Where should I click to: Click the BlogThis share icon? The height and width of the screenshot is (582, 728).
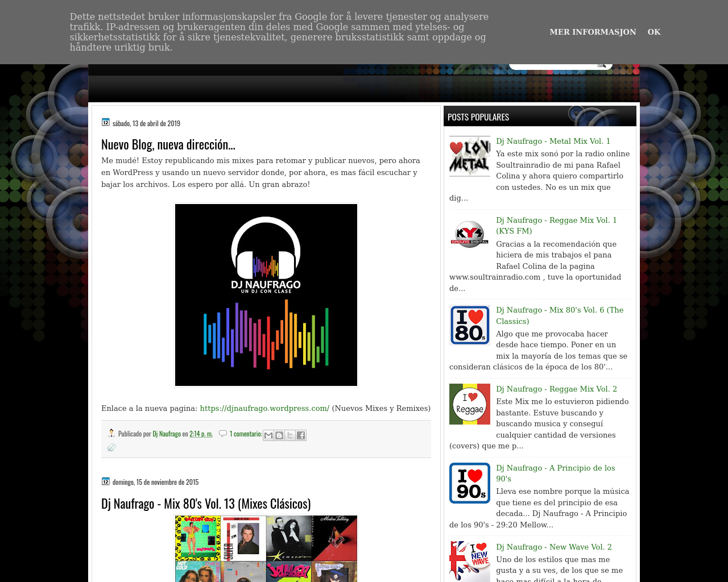point(279,435)
